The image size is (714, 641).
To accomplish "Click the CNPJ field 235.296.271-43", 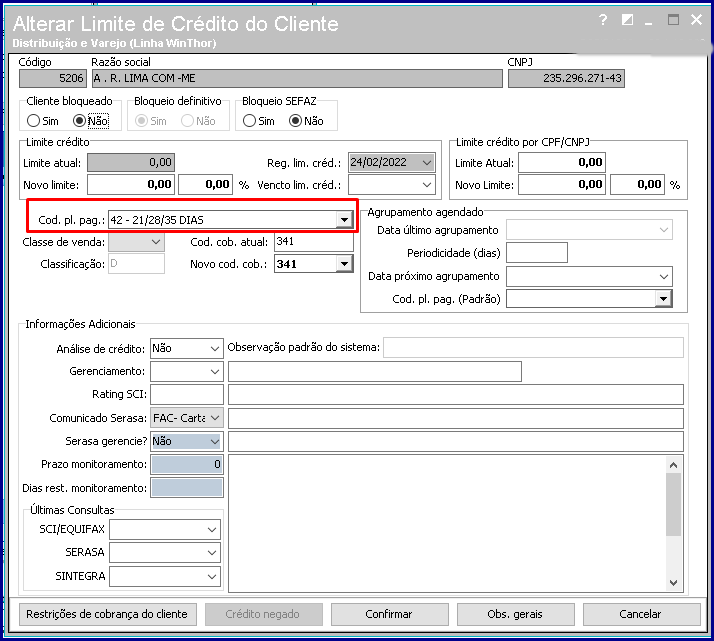I will (x=566, y=78).
